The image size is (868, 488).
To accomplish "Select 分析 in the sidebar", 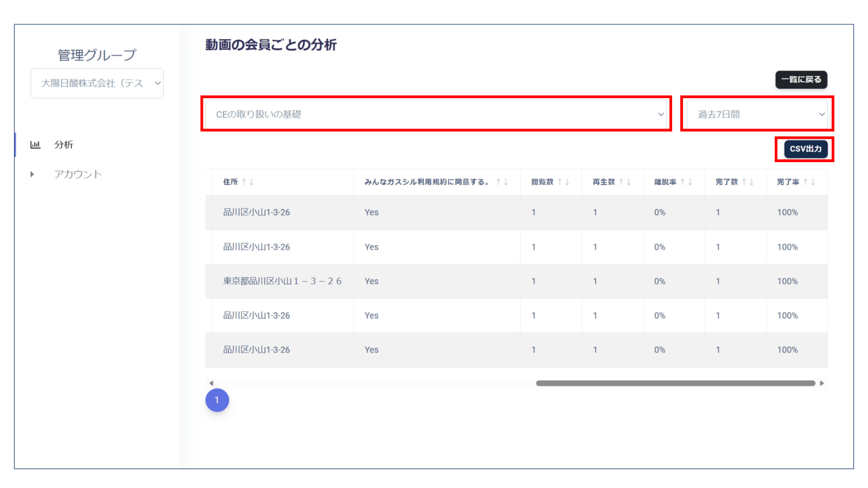I will point(63,145).
